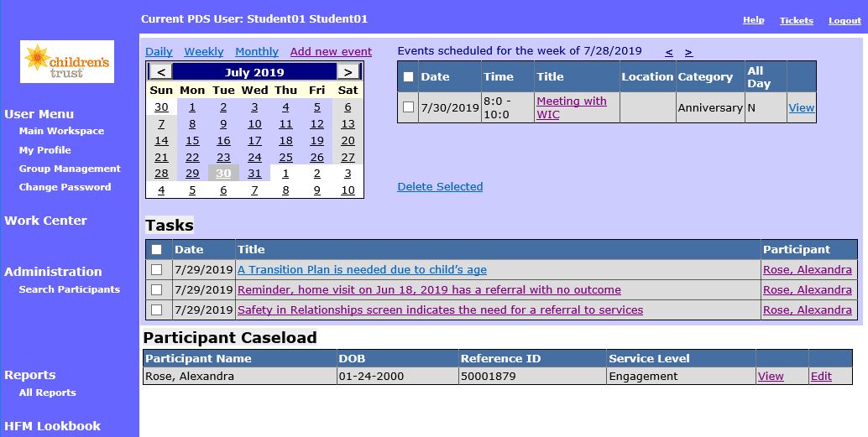The image size is (868, 437).
Task: Select July 27 in the calendar
Action: pyautogui.click(x=348, y=157)
